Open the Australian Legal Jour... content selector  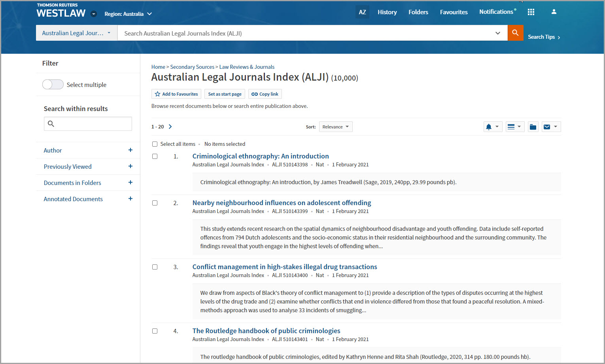[x=77, y=33]
